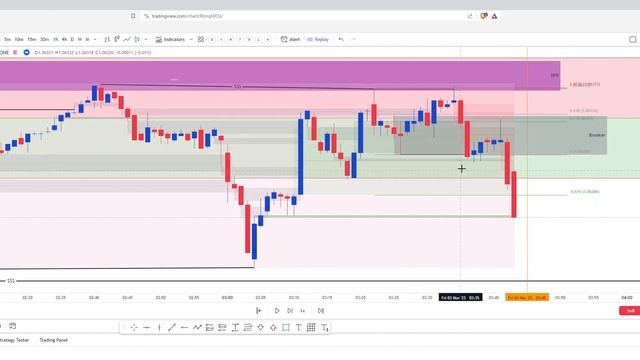640x360 pixels.
Task: Select the W weekly timeframe
Action: pyautogui.click(x=80, y=40)
